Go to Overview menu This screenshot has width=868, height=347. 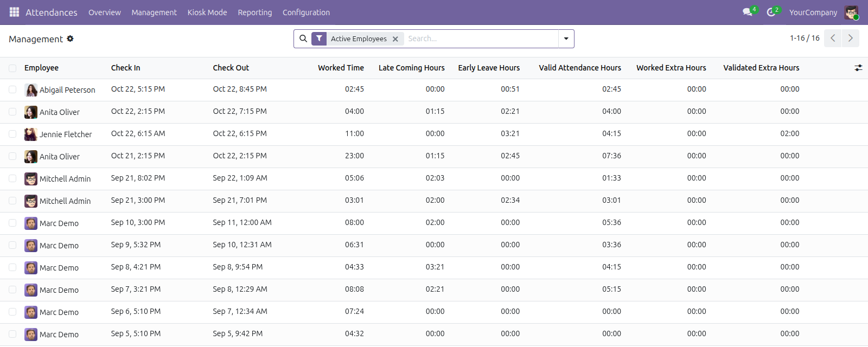click(x=105, y=12)
